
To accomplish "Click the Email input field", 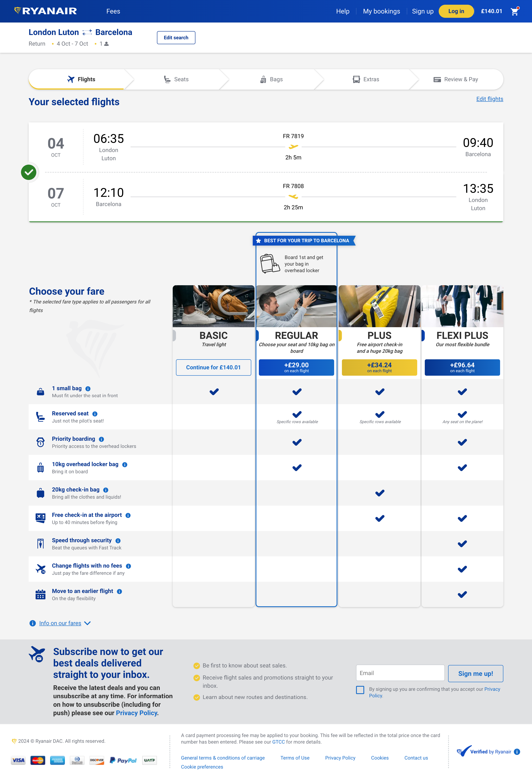I will coord(400,673).
